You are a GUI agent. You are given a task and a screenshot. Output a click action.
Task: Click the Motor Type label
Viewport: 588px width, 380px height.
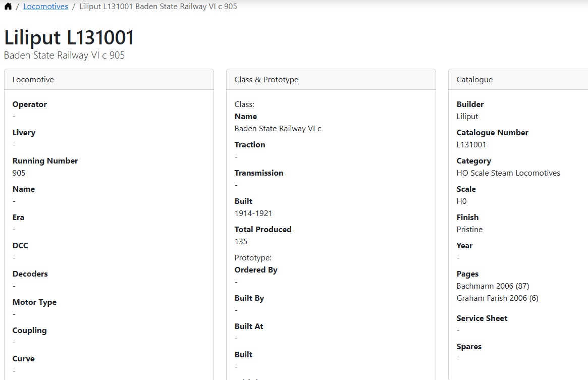[x=34, y=302]
